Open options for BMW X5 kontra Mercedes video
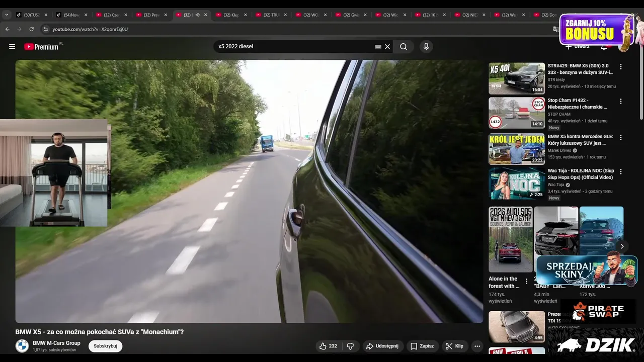This screenshot has width=644, height=362. (x=621, y=137)
